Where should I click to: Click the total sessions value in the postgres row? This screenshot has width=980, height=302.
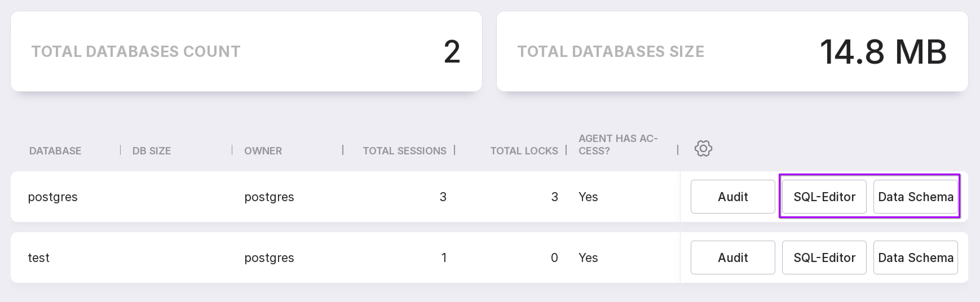(443, 197)
